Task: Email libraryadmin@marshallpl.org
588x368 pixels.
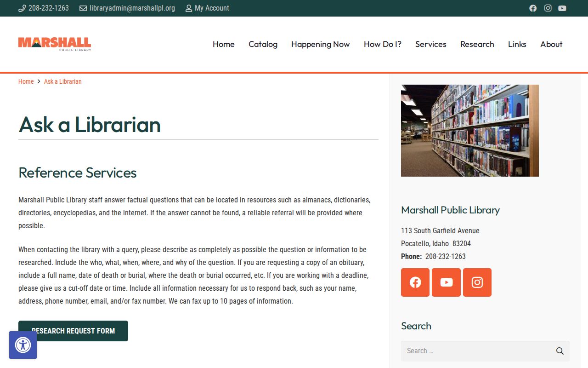Action: coord(127,8)
